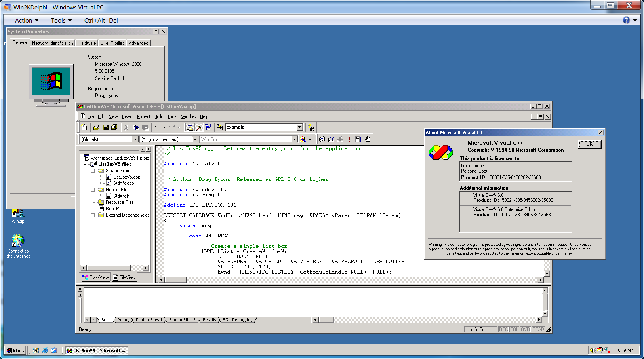
Task: Toggle the Workspace pane toolbar button
Action: point(190,127)
